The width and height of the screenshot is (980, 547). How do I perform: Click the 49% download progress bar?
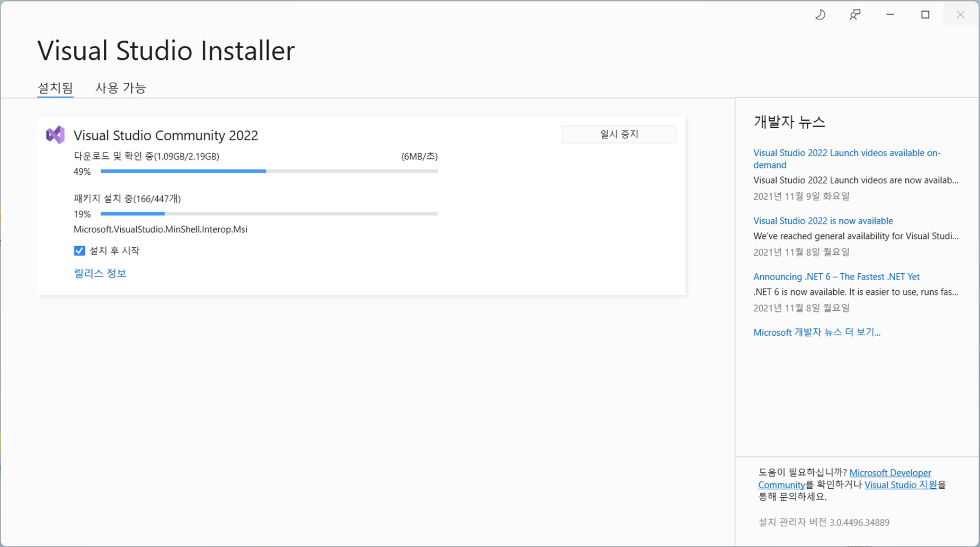click(x=269, y=172)
